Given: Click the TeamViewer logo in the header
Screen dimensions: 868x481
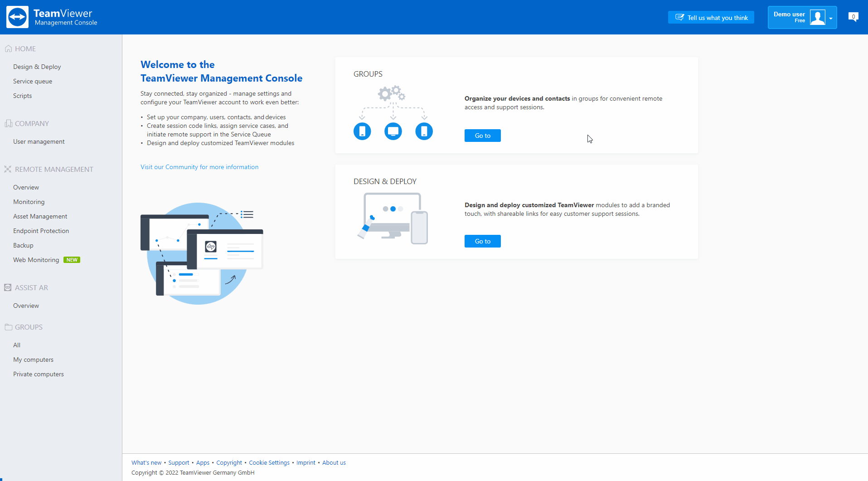Looking at the screenshot, I should click(17, 17).
